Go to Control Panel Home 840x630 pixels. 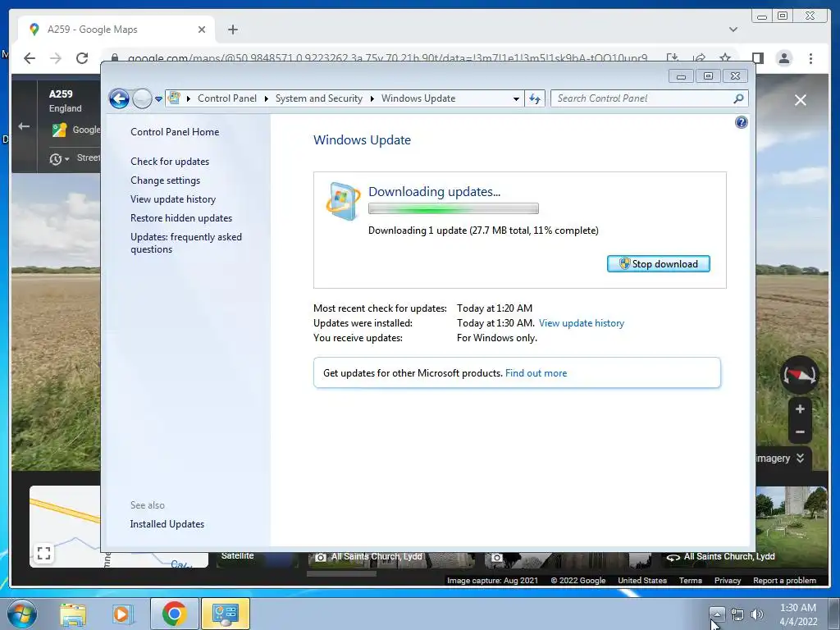(175, 132)
